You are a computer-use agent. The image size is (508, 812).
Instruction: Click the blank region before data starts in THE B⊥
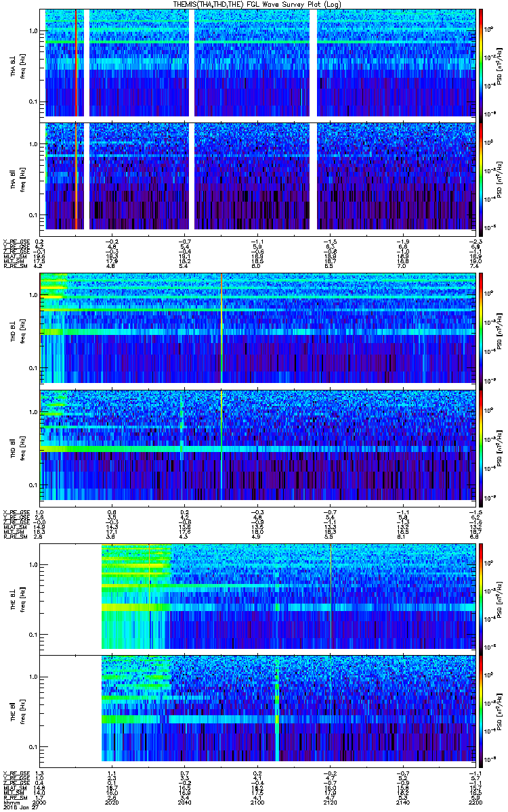pos(70,596)
